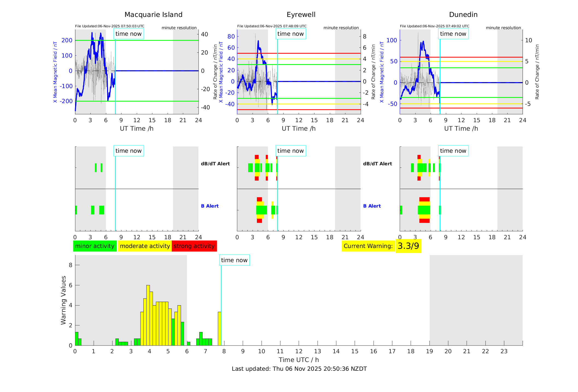Click the Dunedin plot title
Screen dimensions: 578x392
point(463,15)
